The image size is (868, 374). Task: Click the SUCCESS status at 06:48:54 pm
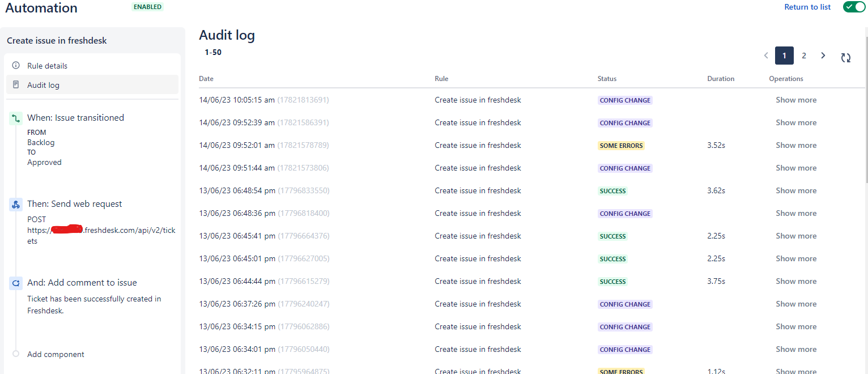(612, 191)
